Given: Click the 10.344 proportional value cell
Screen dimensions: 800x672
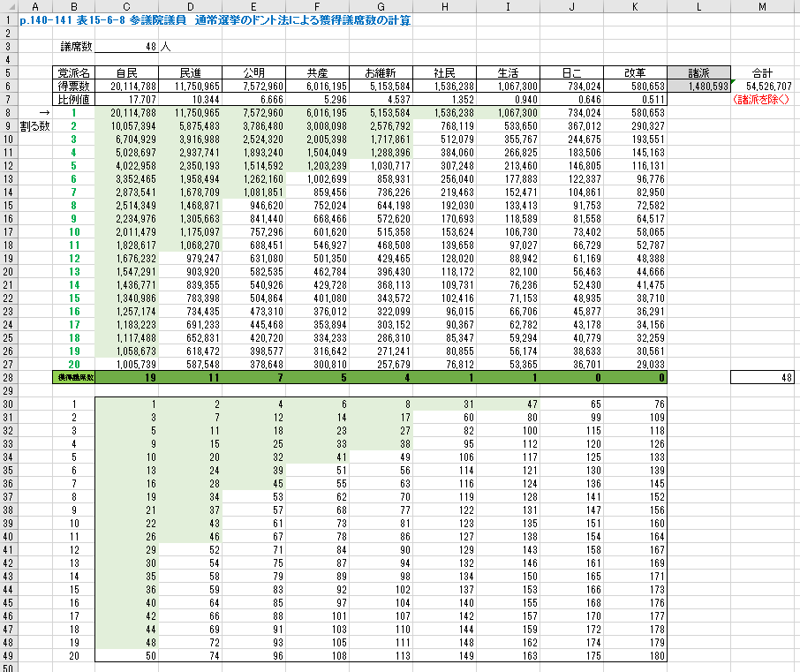Looking at the screenshot, I should [191, 100].
